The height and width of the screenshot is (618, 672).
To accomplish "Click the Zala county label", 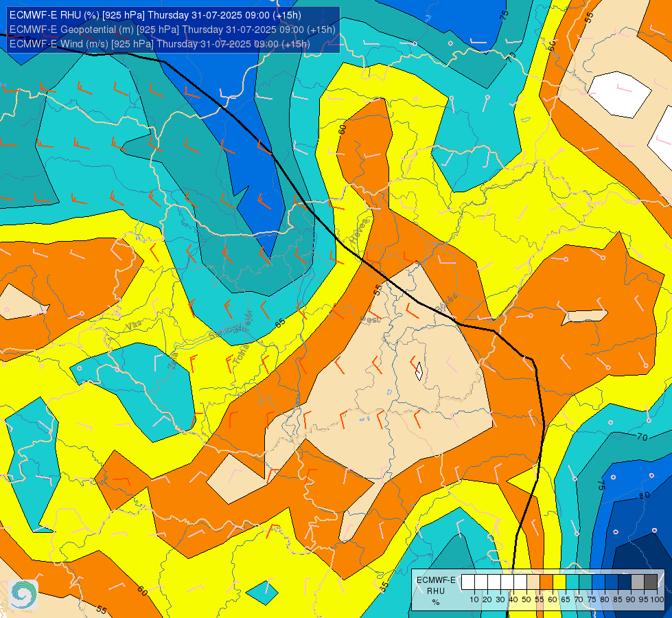I will 174,361.
